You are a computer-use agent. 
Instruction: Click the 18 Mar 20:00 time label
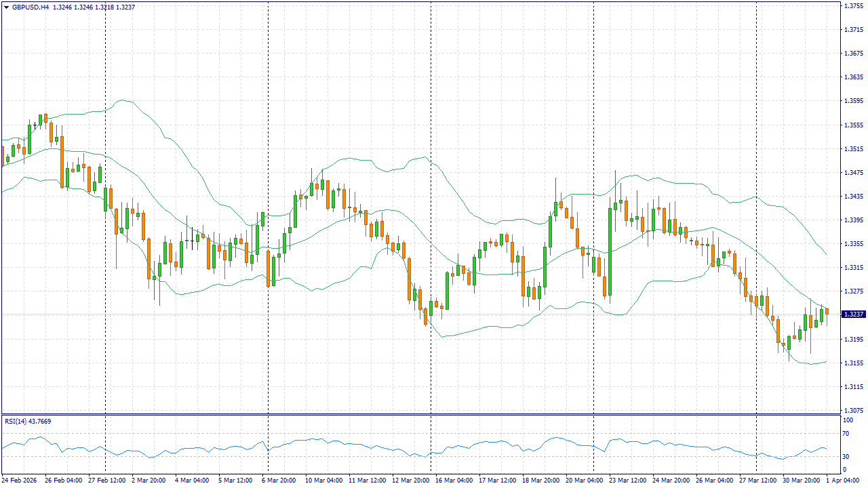(x=540, y=480)
